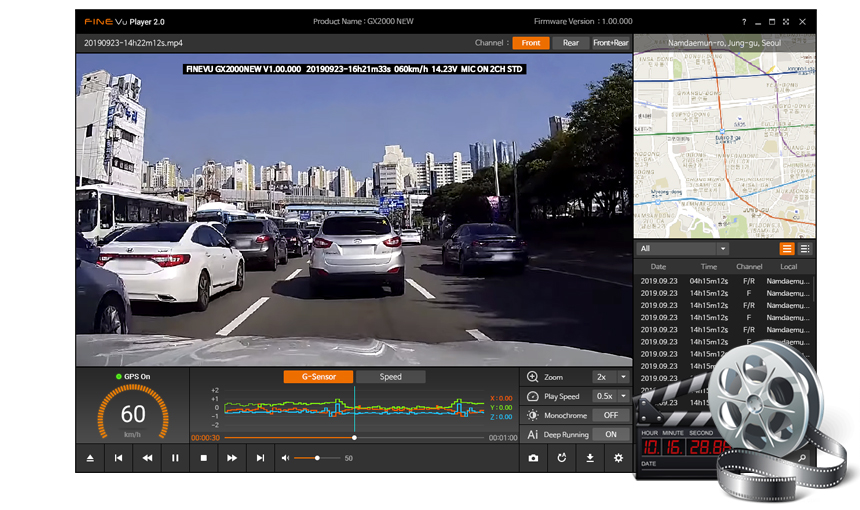
Task: Pause the video playback
Action: pyautogui.click(x=175, y=458)
